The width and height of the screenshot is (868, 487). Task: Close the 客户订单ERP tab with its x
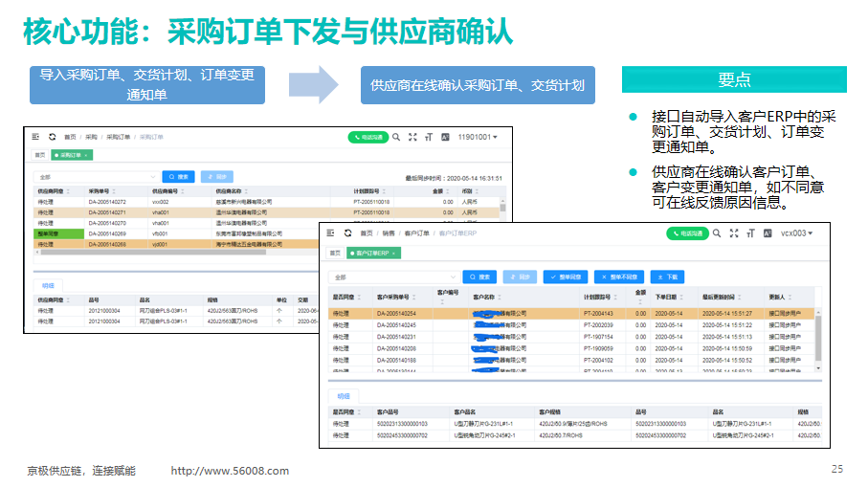tap(393, 254)
